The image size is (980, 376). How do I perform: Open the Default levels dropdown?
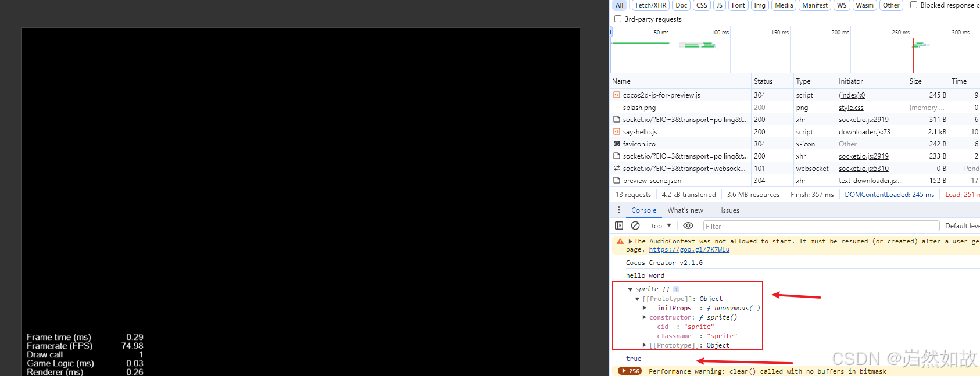click(962, 226)
